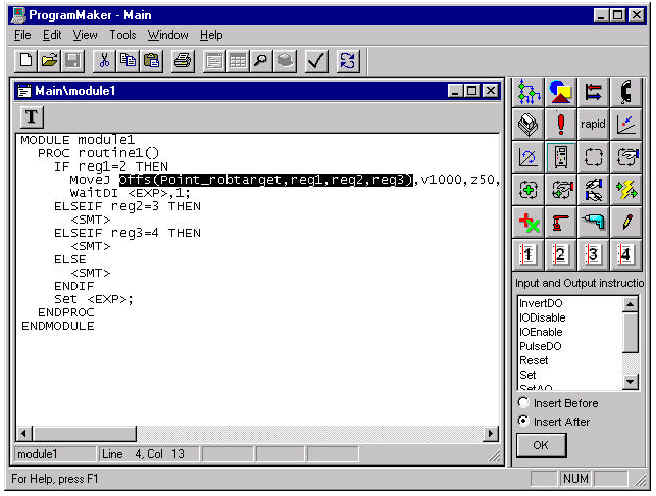Click the highlighted Offs expression in MoveJ line
The image size is (656, 496).
tap(266, 180)
